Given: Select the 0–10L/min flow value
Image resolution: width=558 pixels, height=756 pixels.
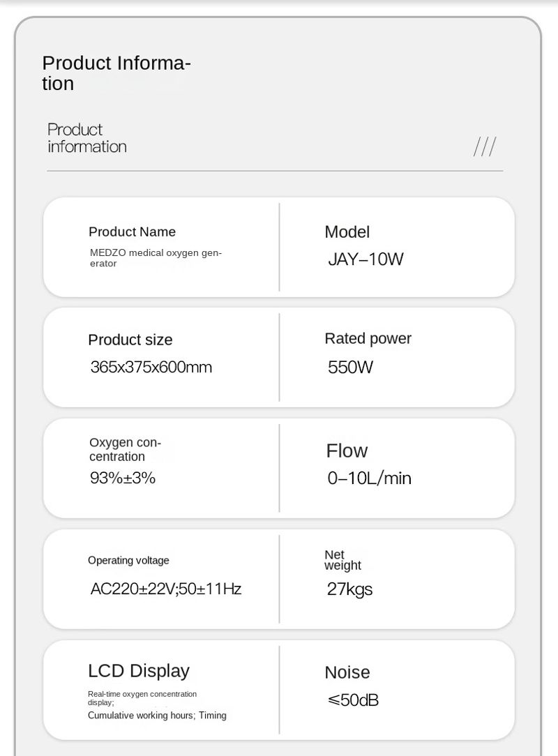Looking at the screenshot, I should pyautogui.click(x=369, y=478).
